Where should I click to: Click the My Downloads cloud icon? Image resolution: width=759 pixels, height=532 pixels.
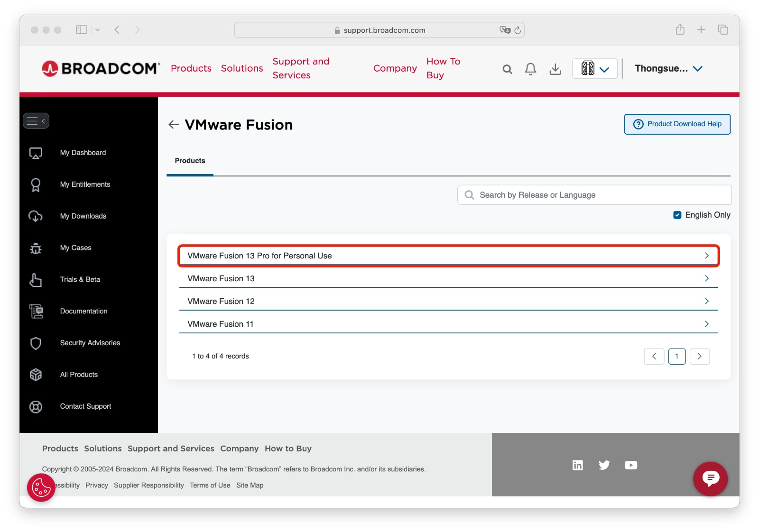click(x=36, y=216)
